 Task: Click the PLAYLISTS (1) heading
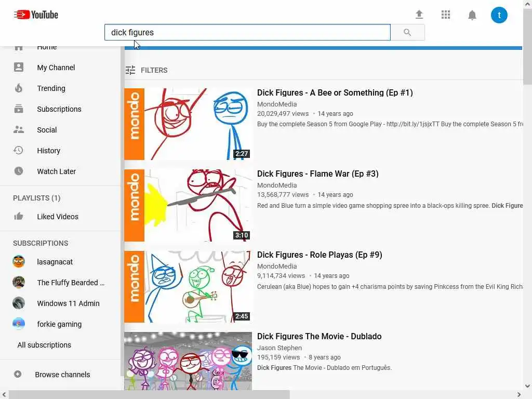point(37,198)
